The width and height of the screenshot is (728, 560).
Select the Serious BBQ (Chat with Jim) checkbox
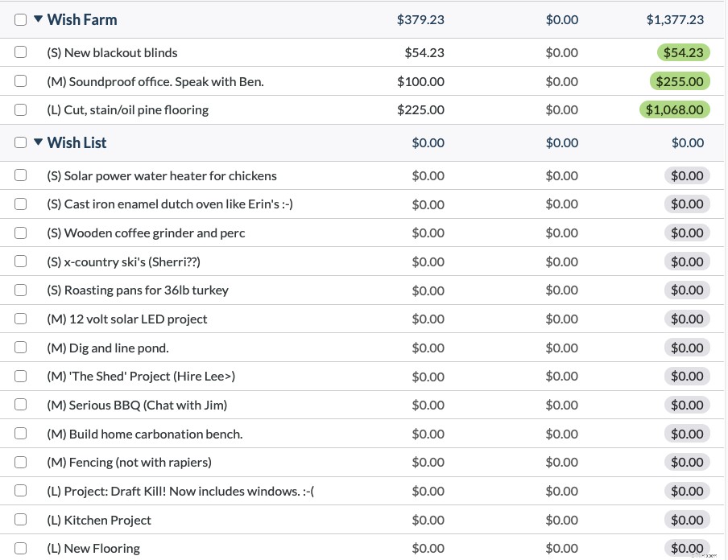point(20,405)
